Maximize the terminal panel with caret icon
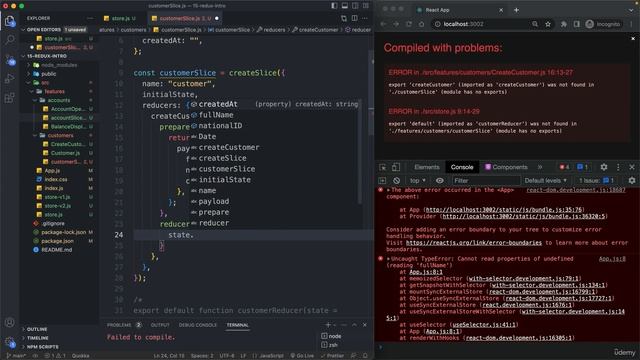The width and height of the screenshot is (640, 360). (x=354, y=325)
